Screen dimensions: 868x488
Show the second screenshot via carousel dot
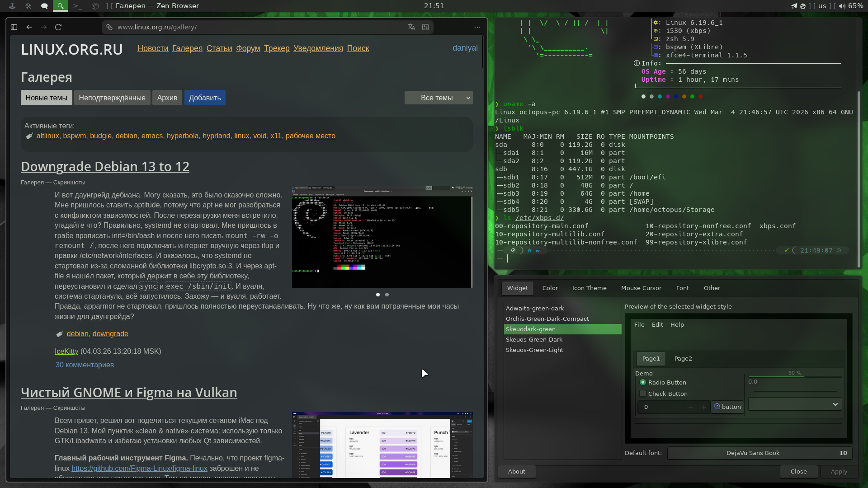tap(387, 295)
